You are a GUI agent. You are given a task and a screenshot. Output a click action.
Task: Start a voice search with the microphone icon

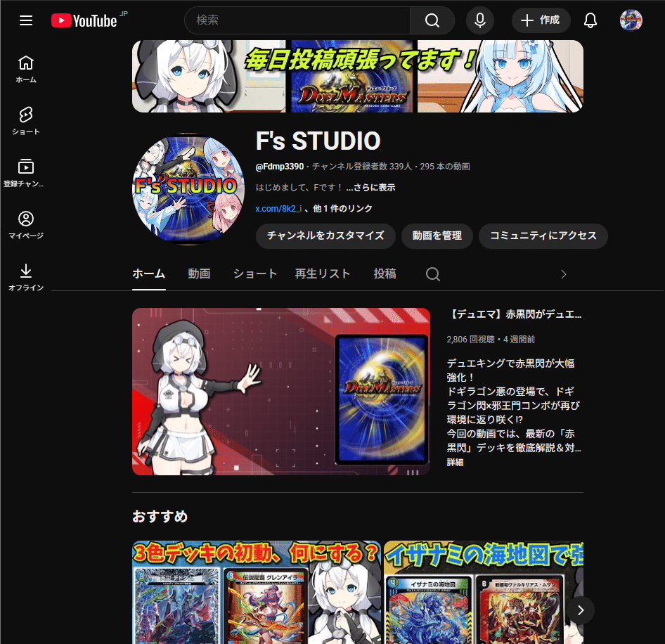pyautogui.click(x=480, y=20)
